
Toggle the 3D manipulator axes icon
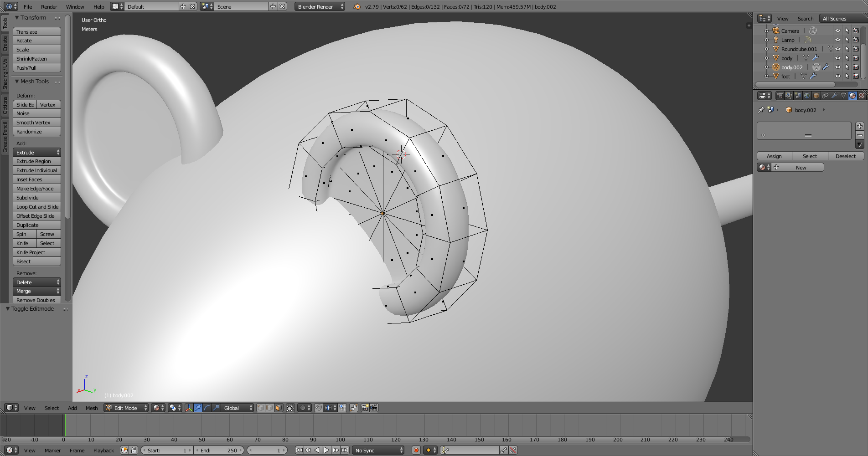(189, 408)
